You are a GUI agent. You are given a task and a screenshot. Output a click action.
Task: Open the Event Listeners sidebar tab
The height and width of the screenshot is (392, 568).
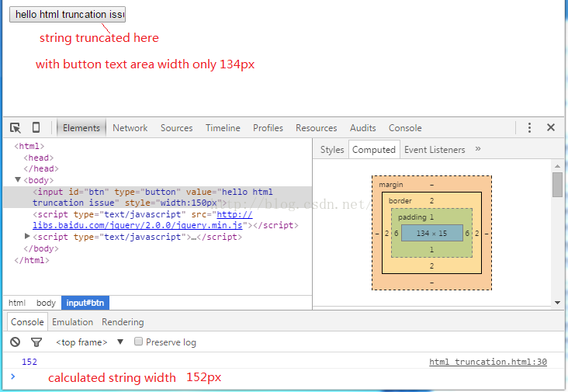(435, 150)
